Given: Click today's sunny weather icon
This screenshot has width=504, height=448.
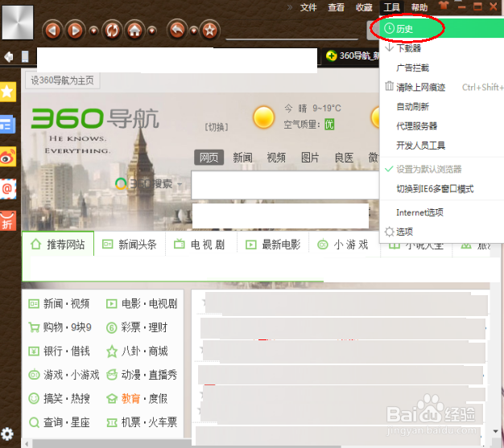Looking at the screenshot, I should pos(263,117).
